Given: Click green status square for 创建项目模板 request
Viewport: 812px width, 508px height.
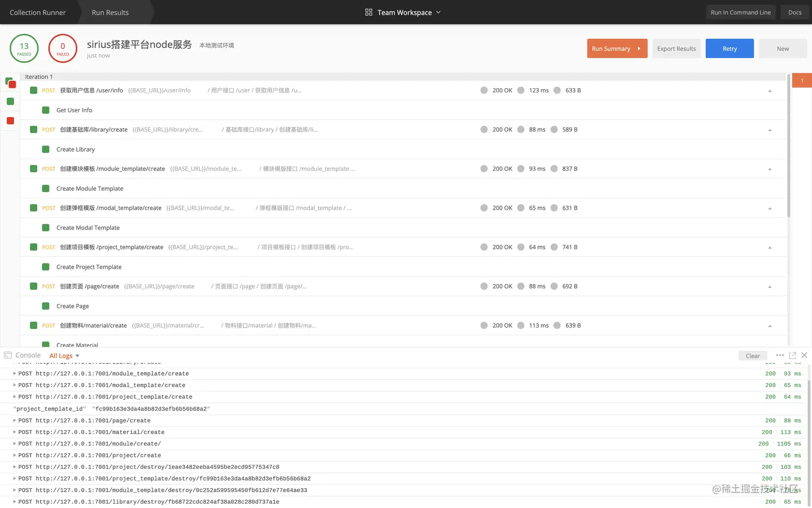Looking at the screenshot, I should 33,247.
